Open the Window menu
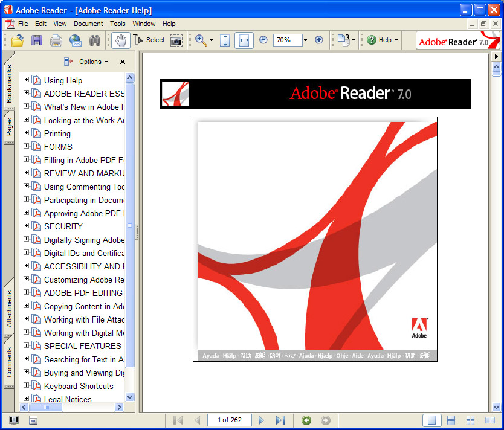Image resolution: width=504 pixels, height=430 pixels. 144,24
